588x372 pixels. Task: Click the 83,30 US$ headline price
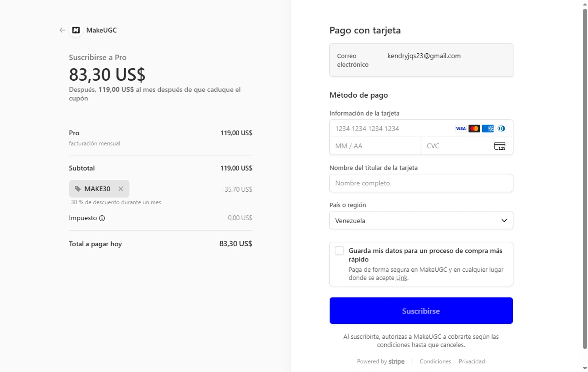coord(107,74)
